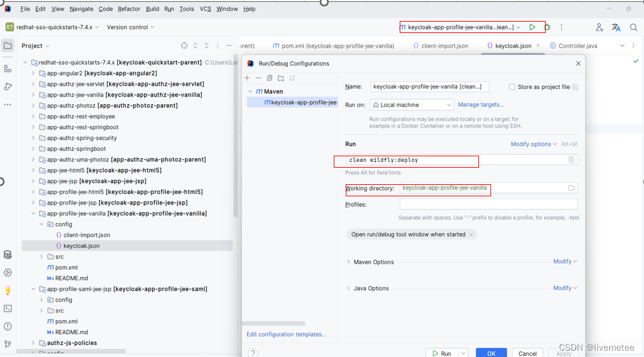Switch to client-import.json tab
This screenshot has height=357, width=644.
click(x=441, y=46)
